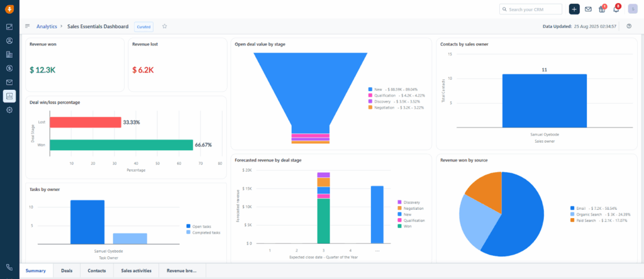644x279 pixels.
Task: Click the phone icon at sidebar bottom
Action: (9, 267)
